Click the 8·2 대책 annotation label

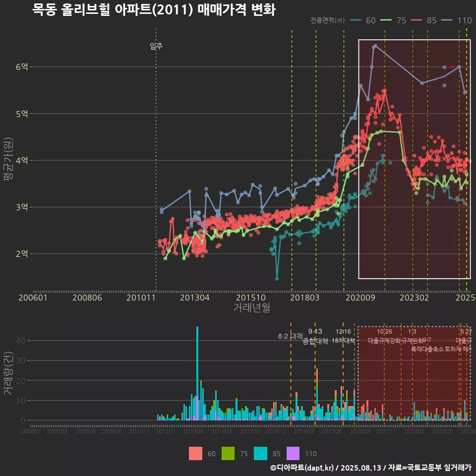point(291,336)
